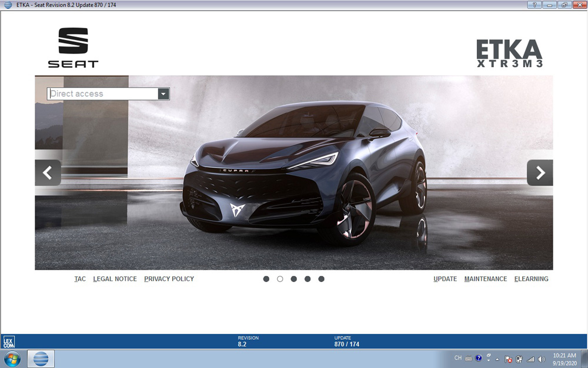Open the volume speaker tray icon
The height and width of the screenshot is (368, 588).
pos(541,359)
